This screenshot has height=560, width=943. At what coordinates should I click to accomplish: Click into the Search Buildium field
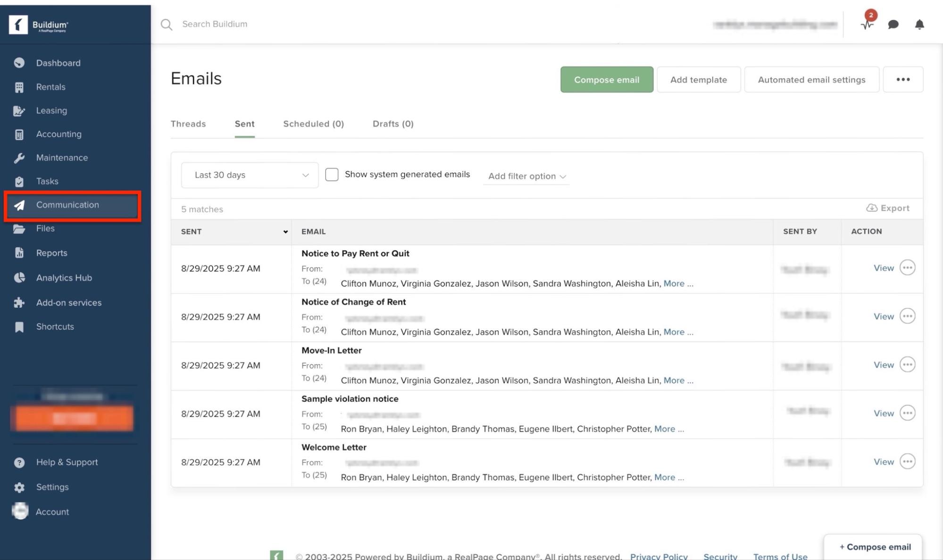click(x=215, y=24)
